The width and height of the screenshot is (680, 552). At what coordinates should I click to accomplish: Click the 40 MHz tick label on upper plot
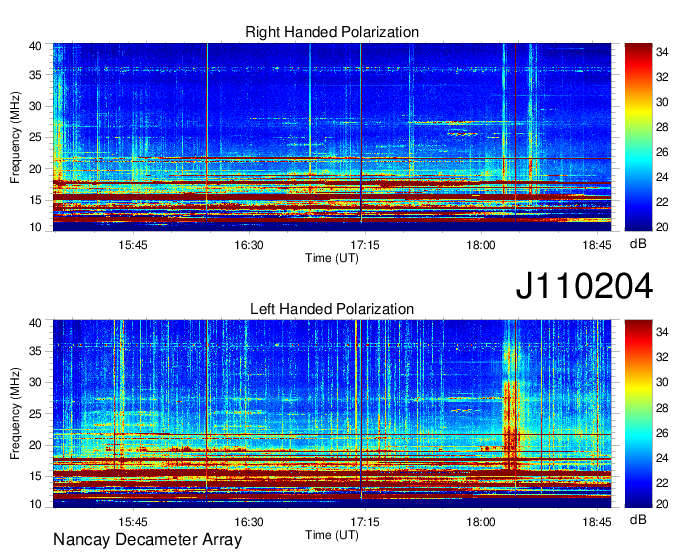coord(36,46)
